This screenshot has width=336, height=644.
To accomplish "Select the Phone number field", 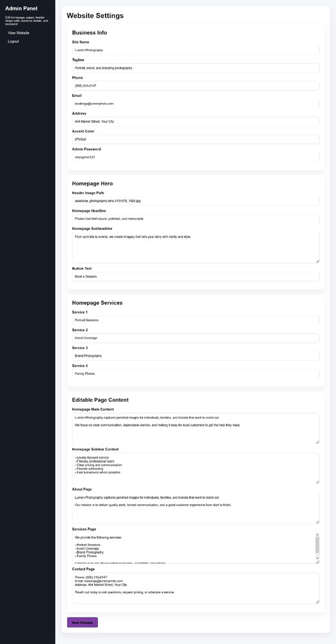I will tap(196, 86).
